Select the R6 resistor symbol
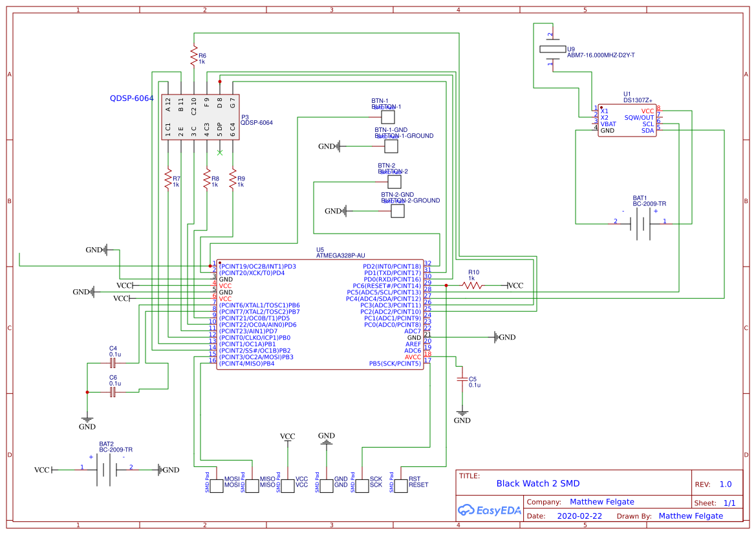This screenshot has width=756, height=535. [x=193, y=56]
